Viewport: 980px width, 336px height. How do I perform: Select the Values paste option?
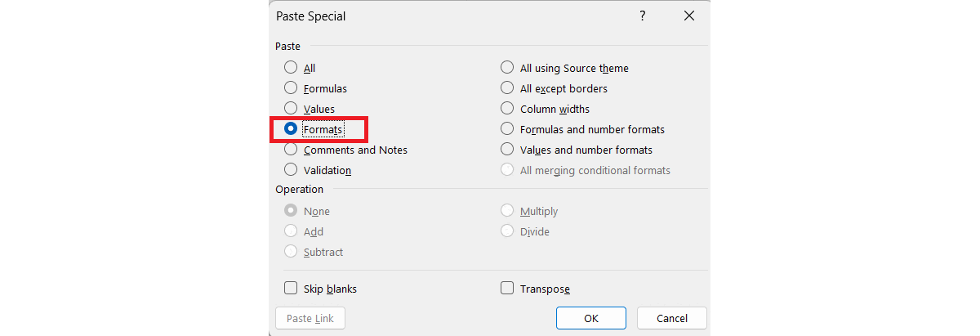(291, 109)
